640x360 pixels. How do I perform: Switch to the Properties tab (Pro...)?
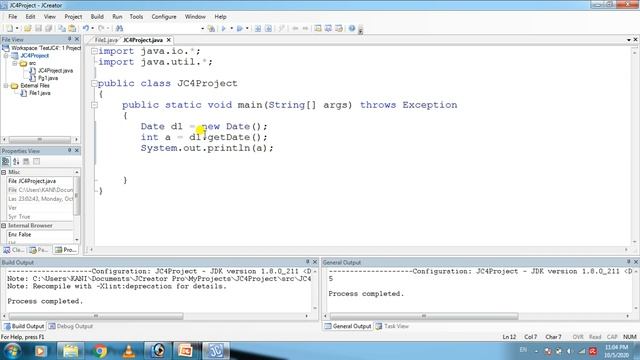tap(66, 250)
